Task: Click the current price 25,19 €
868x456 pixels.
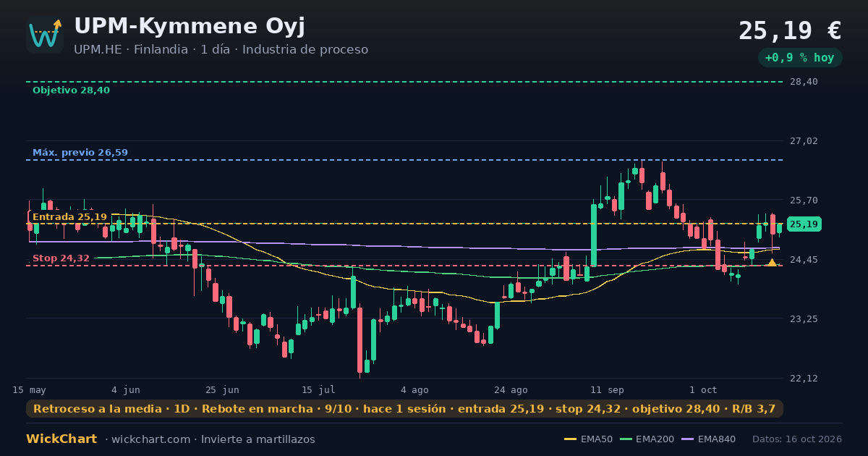Action: click(x=790, y=30)
